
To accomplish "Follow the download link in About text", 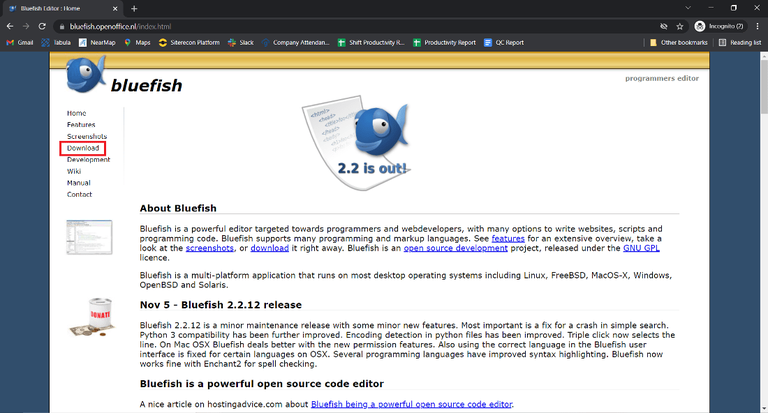I will click(270, 248).
